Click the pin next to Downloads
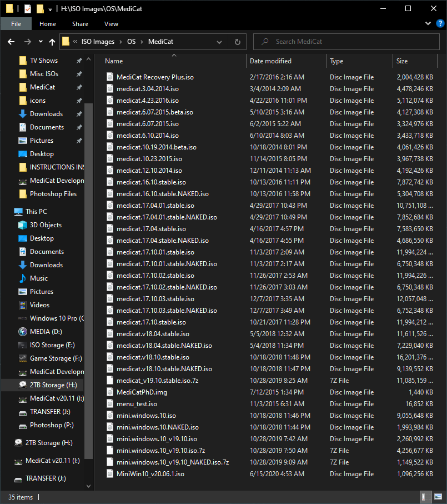The width and height of the screenshot is (447, 504). pyautogui.click(x=79, y=114)
